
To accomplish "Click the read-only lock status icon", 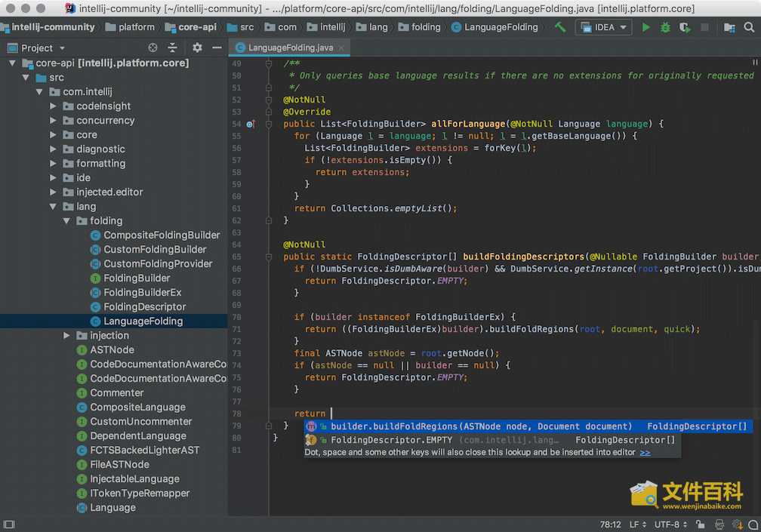I will [x=700, y=524].
